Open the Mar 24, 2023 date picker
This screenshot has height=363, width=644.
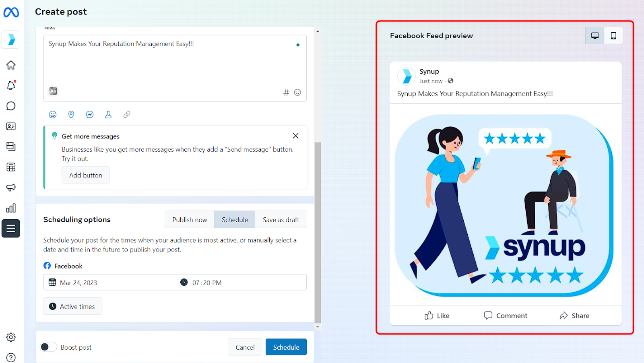click(109, 282)
